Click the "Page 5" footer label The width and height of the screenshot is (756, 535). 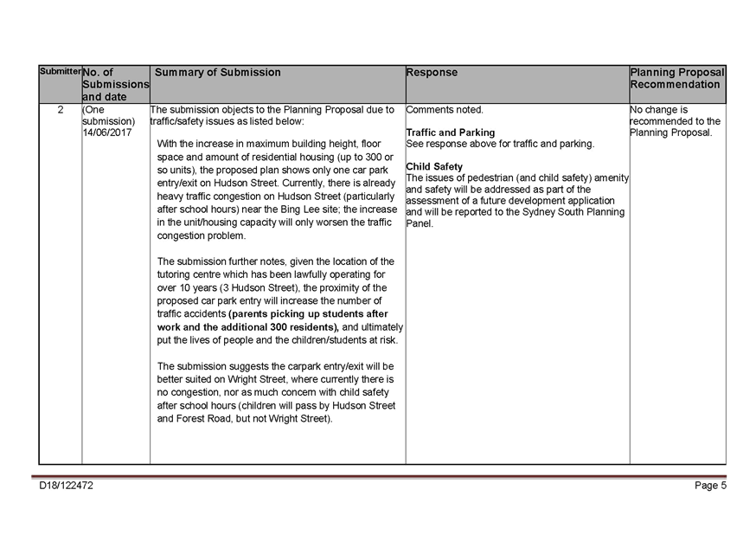click(x=710, y=486)
